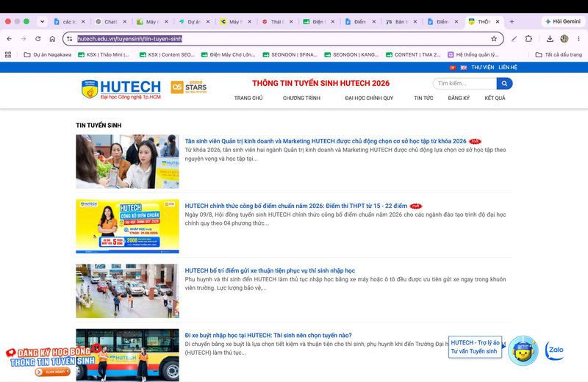Open the 'SEONGON | SFINA' bookmark

(290, 55)
